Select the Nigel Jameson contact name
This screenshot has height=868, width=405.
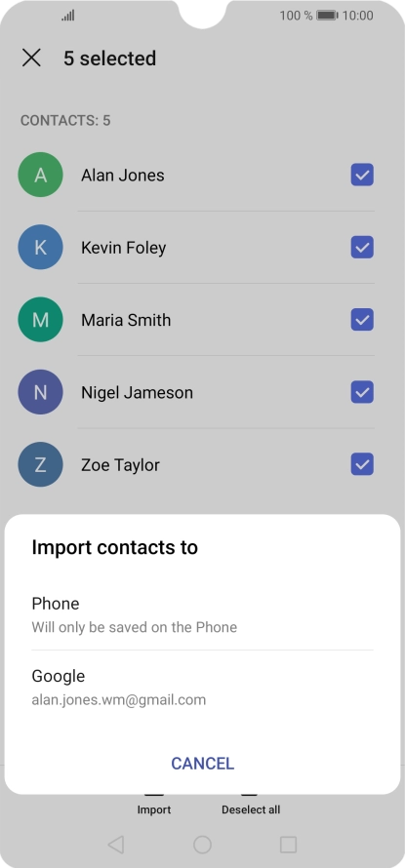click(x=137, y=392)
